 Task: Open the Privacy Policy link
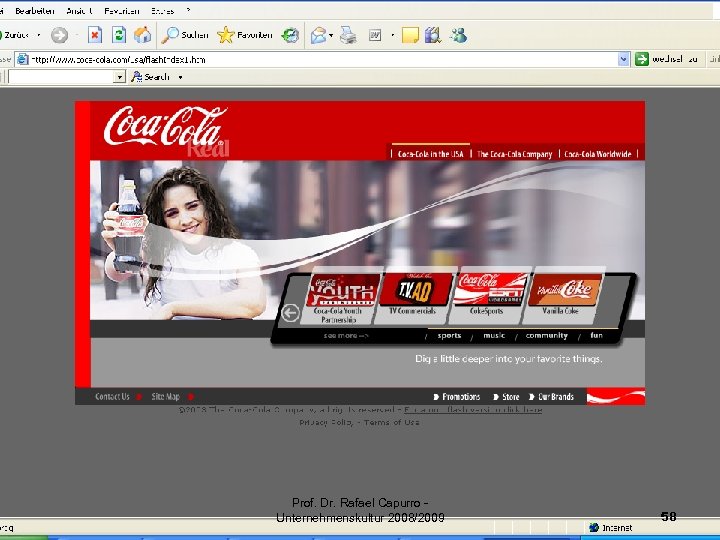pyautogui.click(x=326, y=422)
